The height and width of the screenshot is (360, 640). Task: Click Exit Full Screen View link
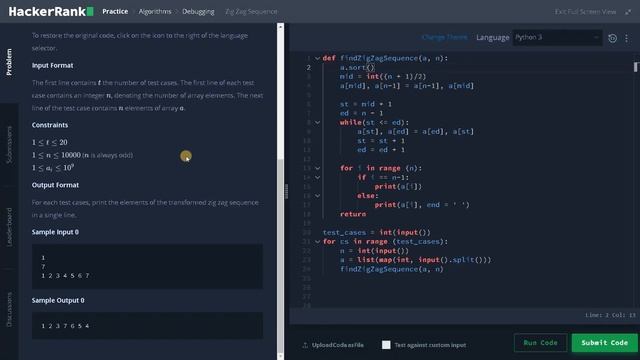coord(585,12)
